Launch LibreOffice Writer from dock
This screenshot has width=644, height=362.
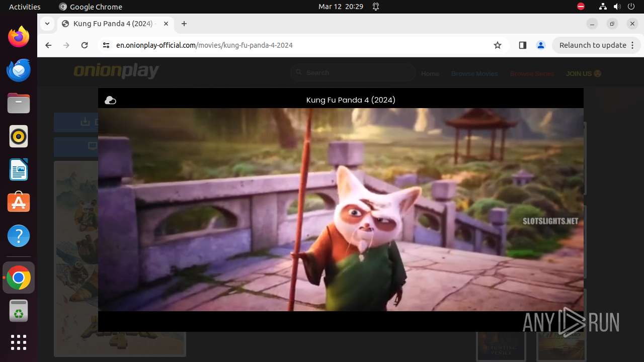pos(19,169)
